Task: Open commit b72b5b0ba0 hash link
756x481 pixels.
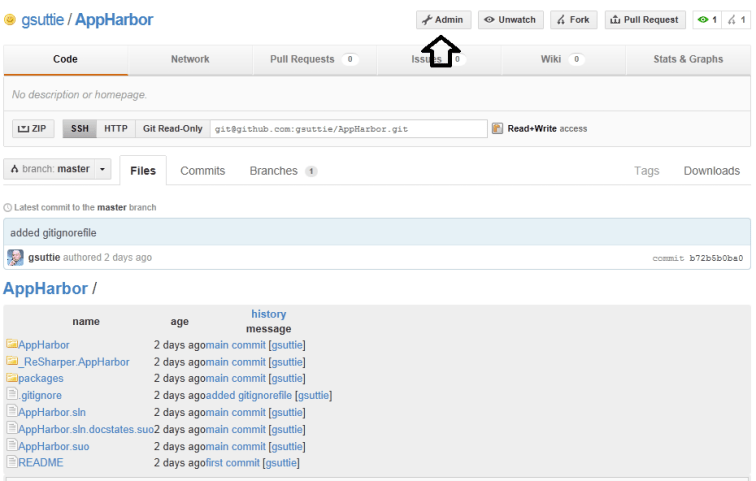Action: tap(716, 258)
